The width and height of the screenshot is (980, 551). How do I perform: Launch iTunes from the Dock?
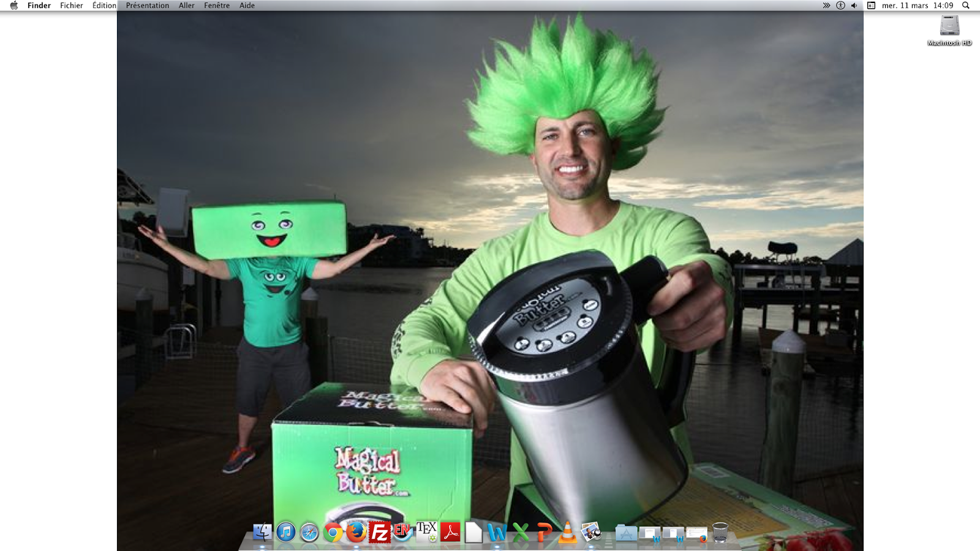click(x=285, y=532)
